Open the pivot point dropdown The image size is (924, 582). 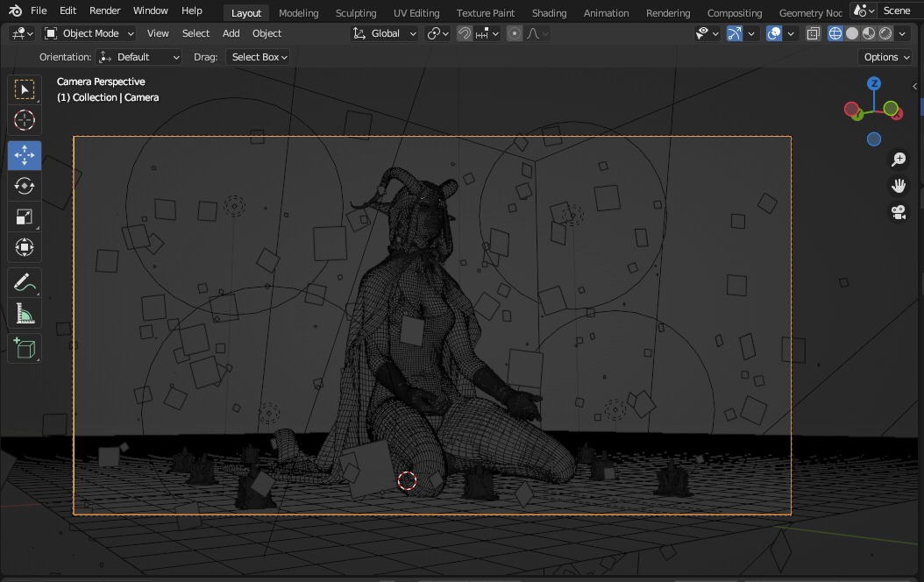click(x=437, y=33)
